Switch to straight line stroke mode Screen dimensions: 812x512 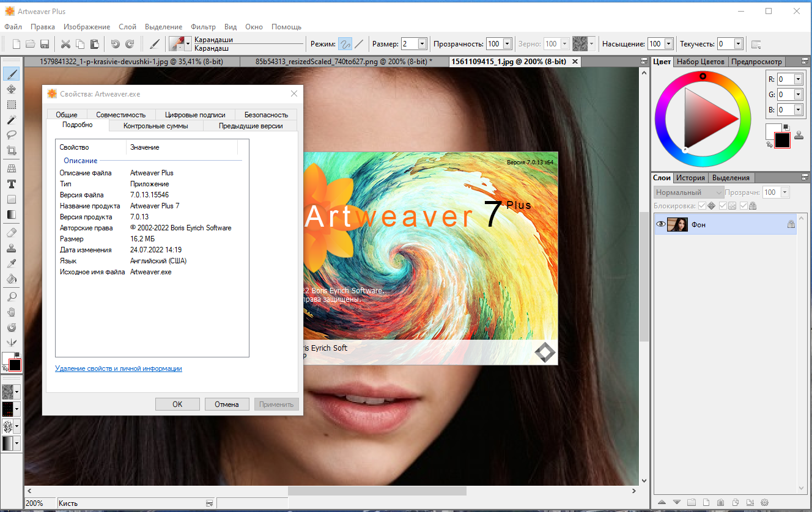tap(359, 44)
